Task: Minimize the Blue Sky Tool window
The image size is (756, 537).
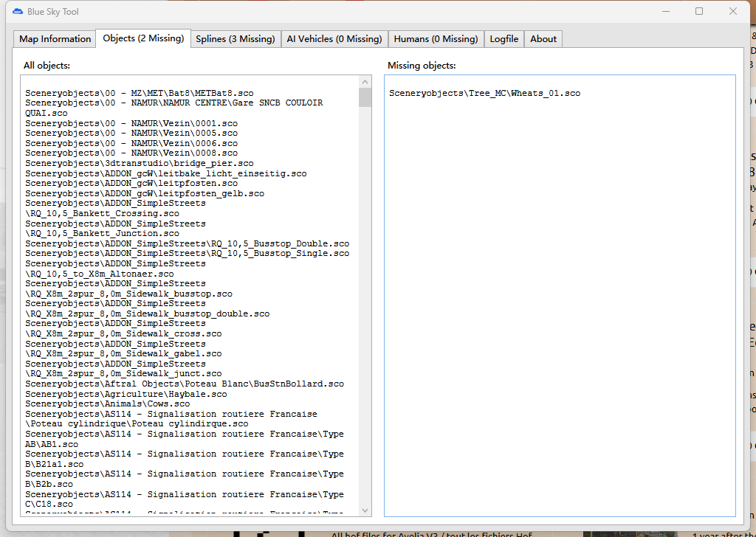Action: tap(664, 12)
